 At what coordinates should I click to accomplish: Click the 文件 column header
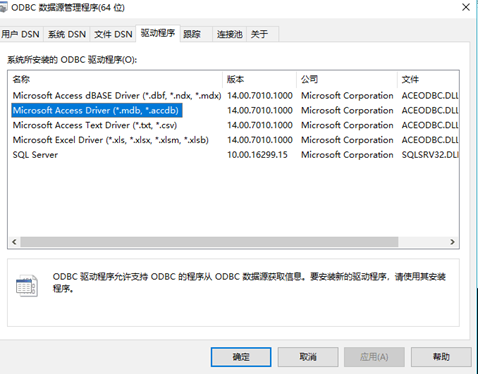[428, 79]
